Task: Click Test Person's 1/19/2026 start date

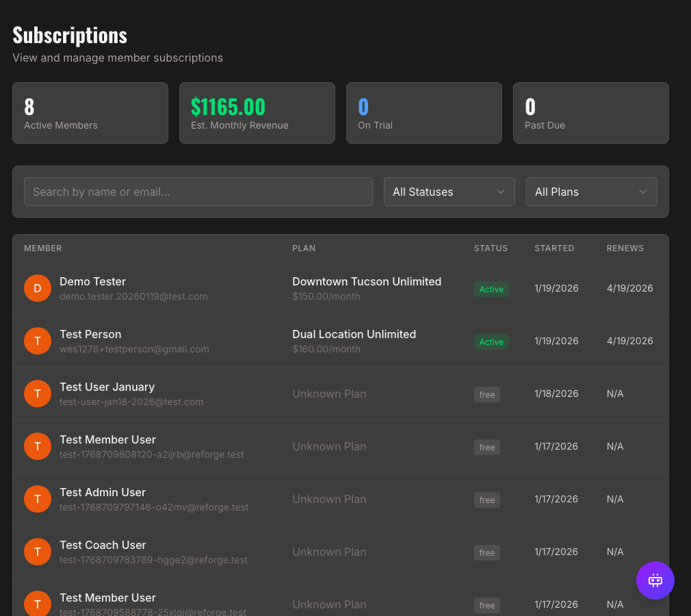Action: click(x=556, y=341)
